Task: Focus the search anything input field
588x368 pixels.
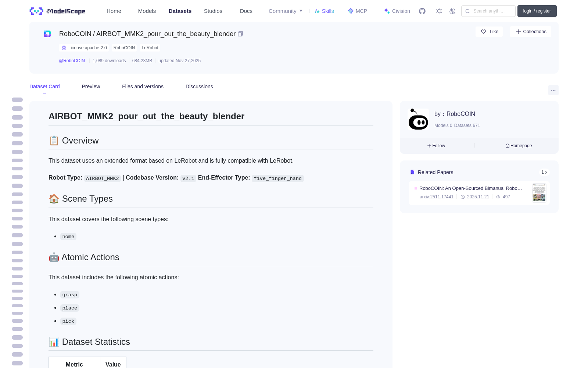Action: 488,11
